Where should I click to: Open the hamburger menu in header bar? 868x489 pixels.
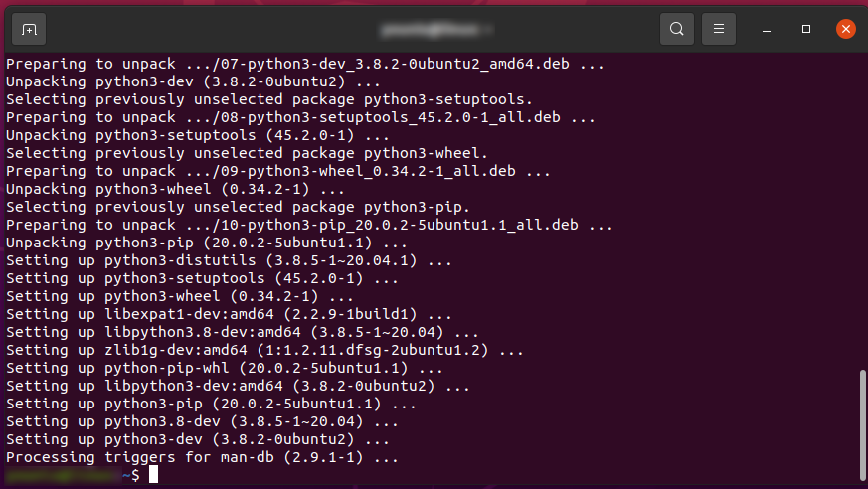(719, 29)
